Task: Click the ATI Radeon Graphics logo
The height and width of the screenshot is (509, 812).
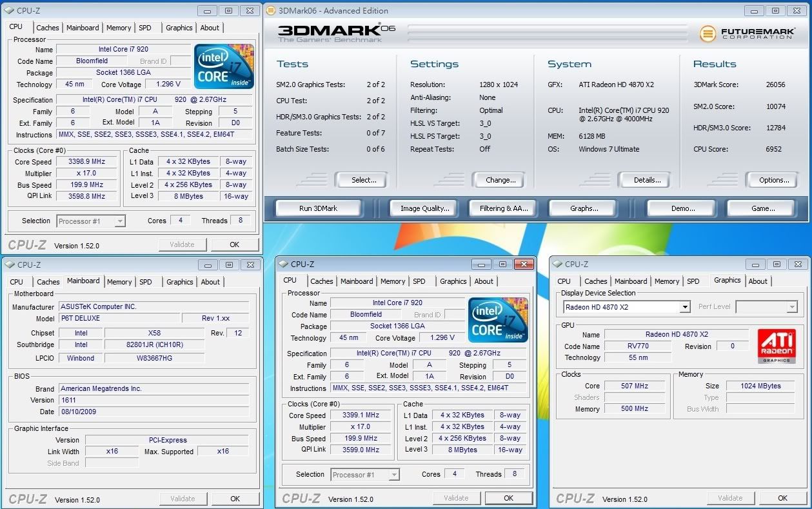Action: (776, 347)
